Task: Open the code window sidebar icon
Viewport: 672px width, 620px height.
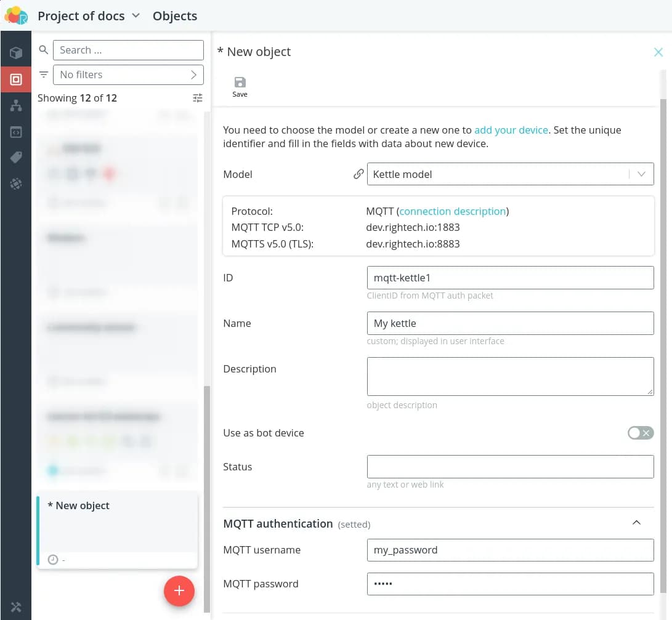Action: click(x=16, y=132)
